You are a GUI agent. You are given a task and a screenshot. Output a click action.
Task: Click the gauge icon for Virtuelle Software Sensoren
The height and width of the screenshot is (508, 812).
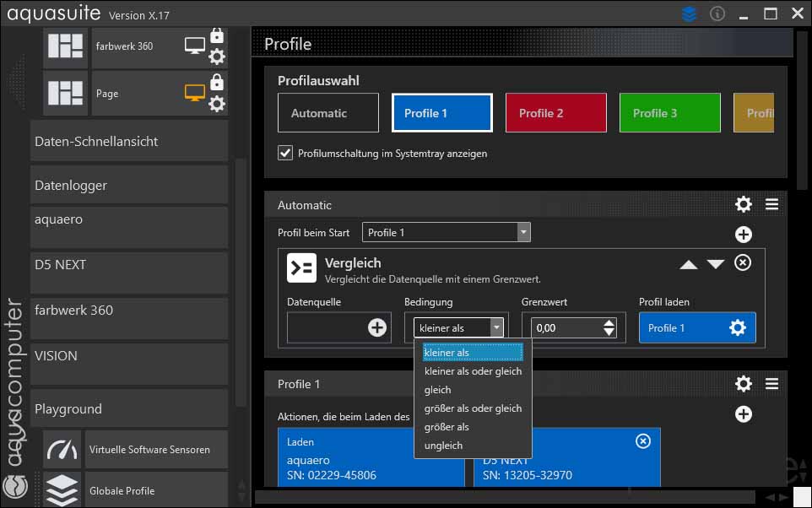[62, 450]
